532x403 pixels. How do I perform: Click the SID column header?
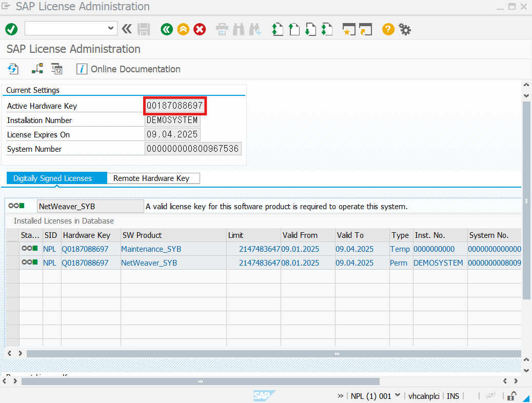point(51,235)
